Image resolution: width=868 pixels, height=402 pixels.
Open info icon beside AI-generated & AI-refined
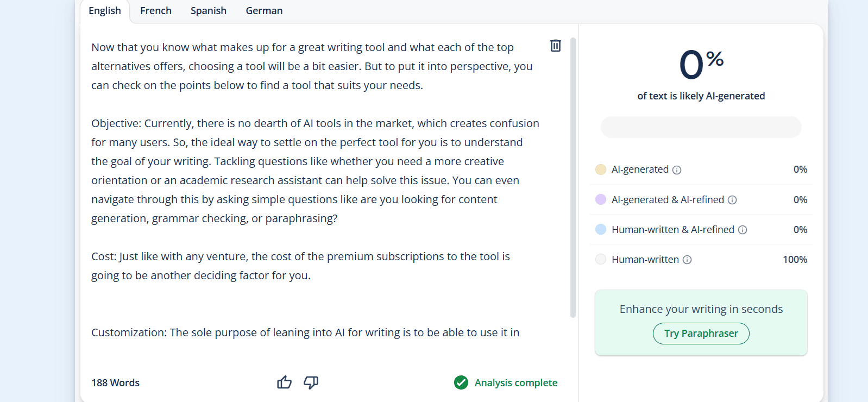coord(732,200)
